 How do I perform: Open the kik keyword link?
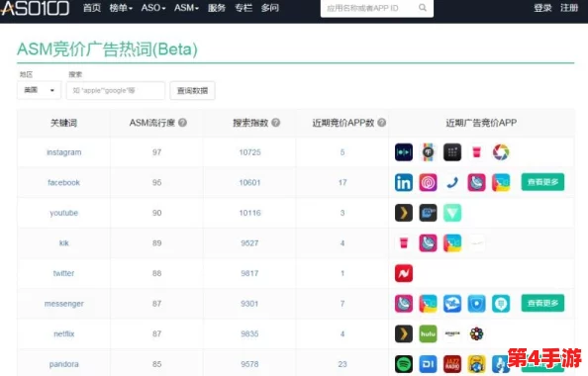point(63,243)
